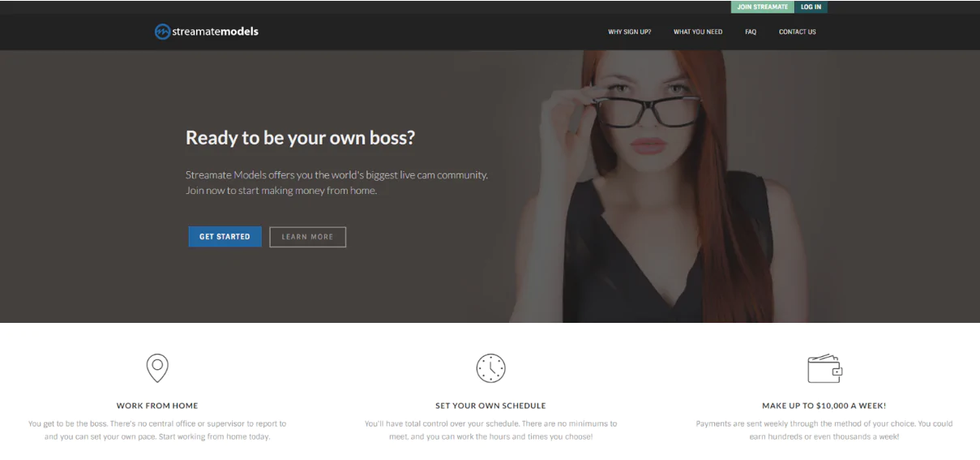Go to What You Need page
Screen dimensions: 980x460
698,32
